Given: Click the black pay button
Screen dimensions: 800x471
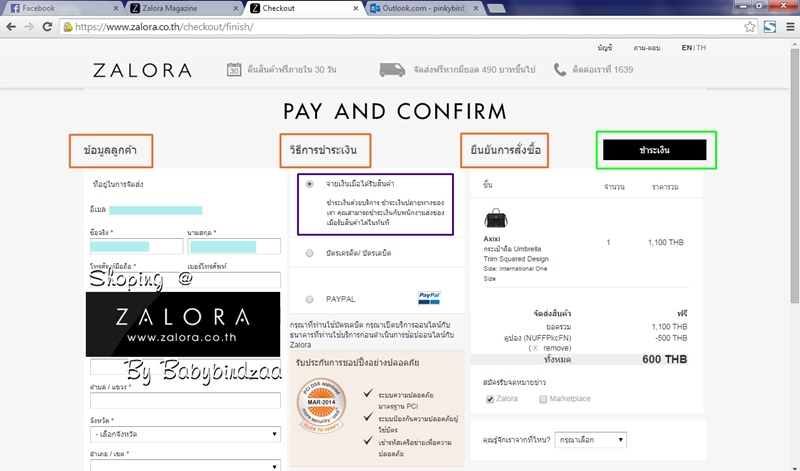Looking at the screenshot, I should click(x=655, y=150).
